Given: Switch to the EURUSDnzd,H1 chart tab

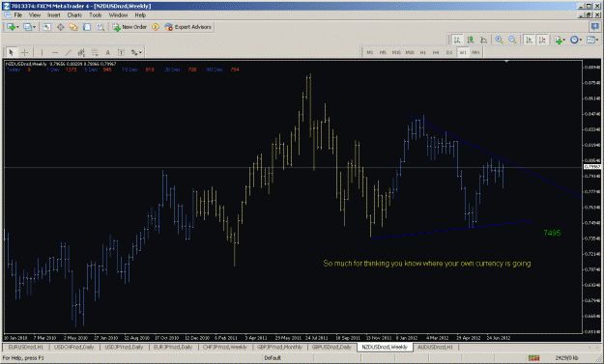Looking at the screenshot, I should pyautogui.click(x=26, y=347).
